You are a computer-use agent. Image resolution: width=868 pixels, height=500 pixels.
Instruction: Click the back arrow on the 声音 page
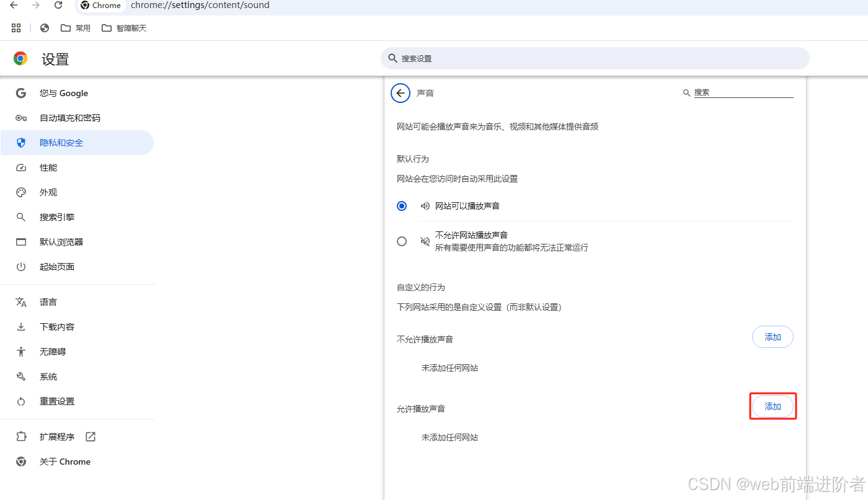(400, 92)
